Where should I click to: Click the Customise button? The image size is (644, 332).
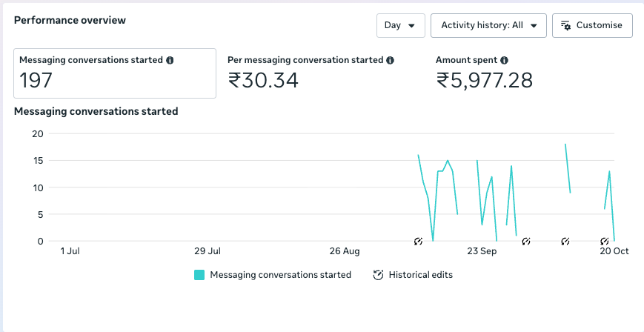[592, 25]
